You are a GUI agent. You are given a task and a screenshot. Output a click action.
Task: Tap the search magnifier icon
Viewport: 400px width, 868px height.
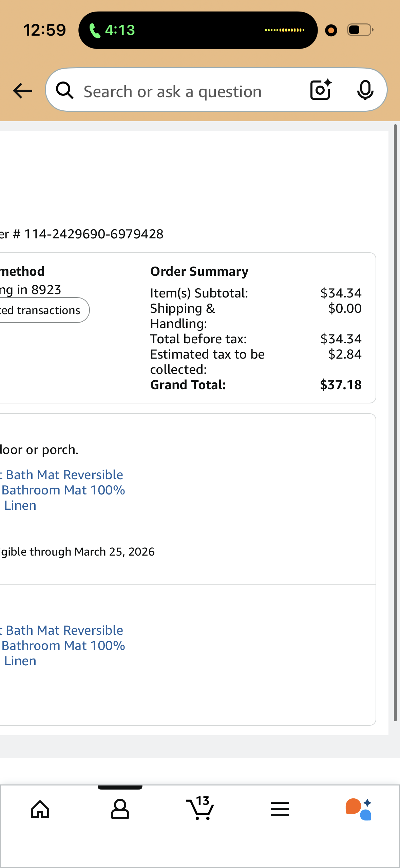coord(64,90)
